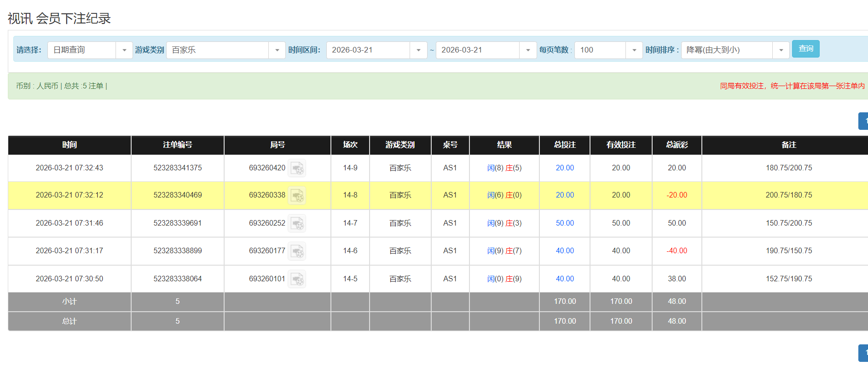Click the 时间 column header

pyautogui.click(x=69, y=145)
